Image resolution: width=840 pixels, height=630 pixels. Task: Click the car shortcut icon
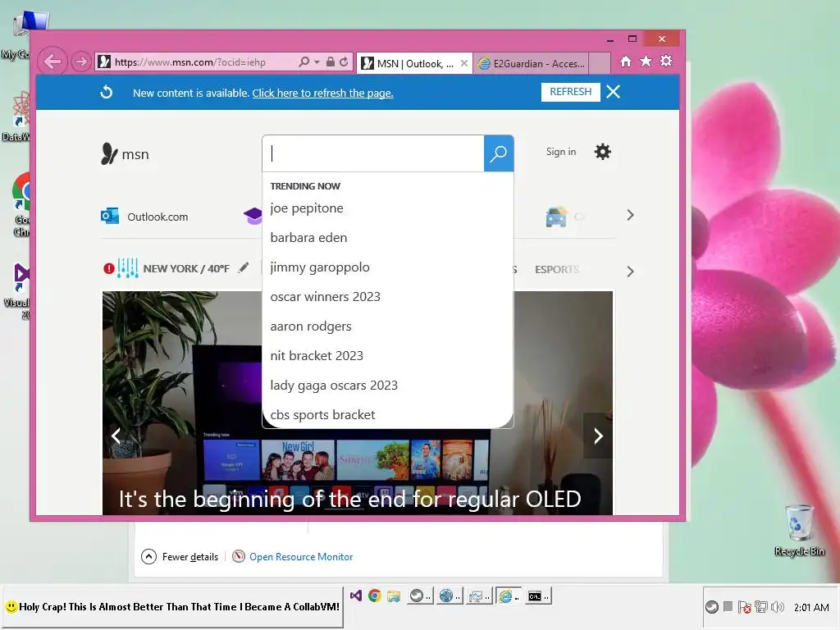click(x=556, y=217)
